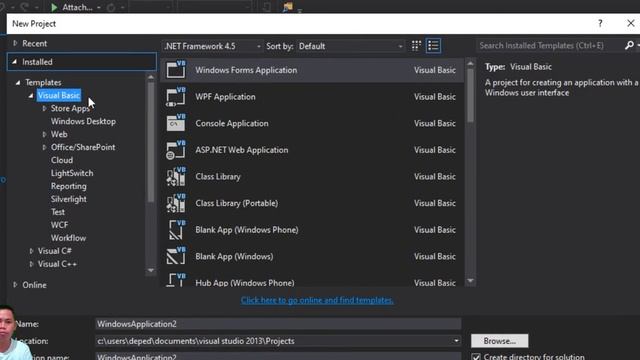Click the Solution name field
Image resolution: width=640 pixels, height=360 pixels.
278,356
